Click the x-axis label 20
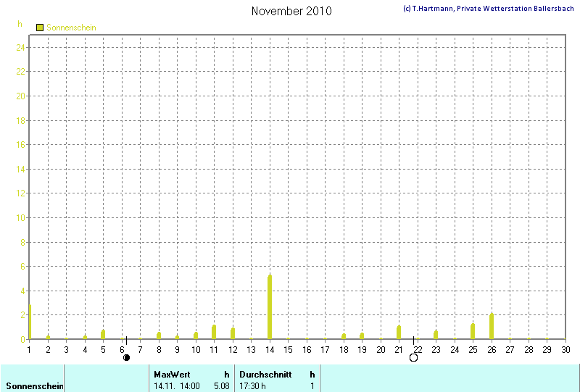Viewport: 580px width, 392px height. tap(381, 350)
